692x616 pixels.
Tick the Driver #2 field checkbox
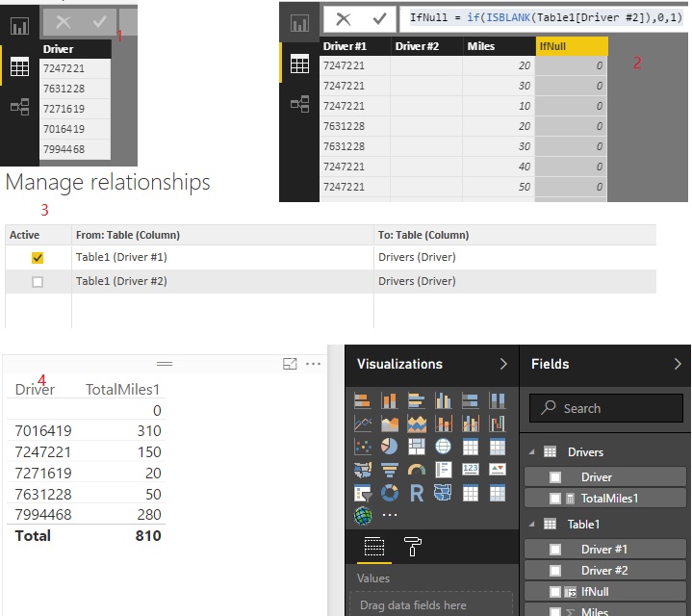pyautogui.click(x=555, y=571)
